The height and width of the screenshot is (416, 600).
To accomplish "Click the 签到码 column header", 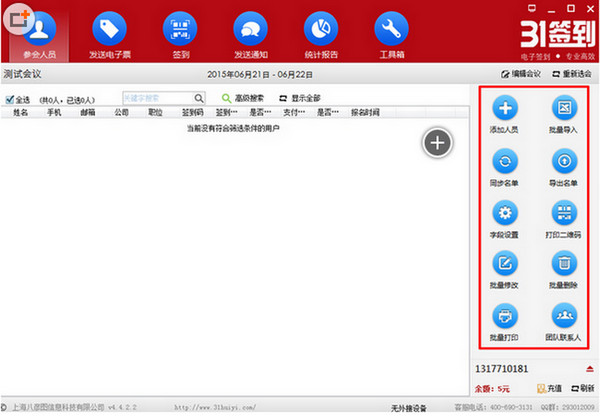I will click(x=192, y=113).
